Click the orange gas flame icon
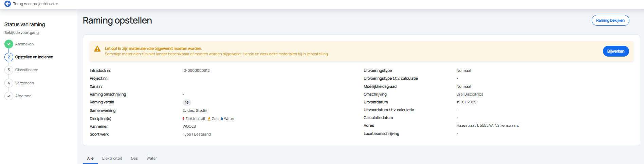 click(x=209, y=119)
